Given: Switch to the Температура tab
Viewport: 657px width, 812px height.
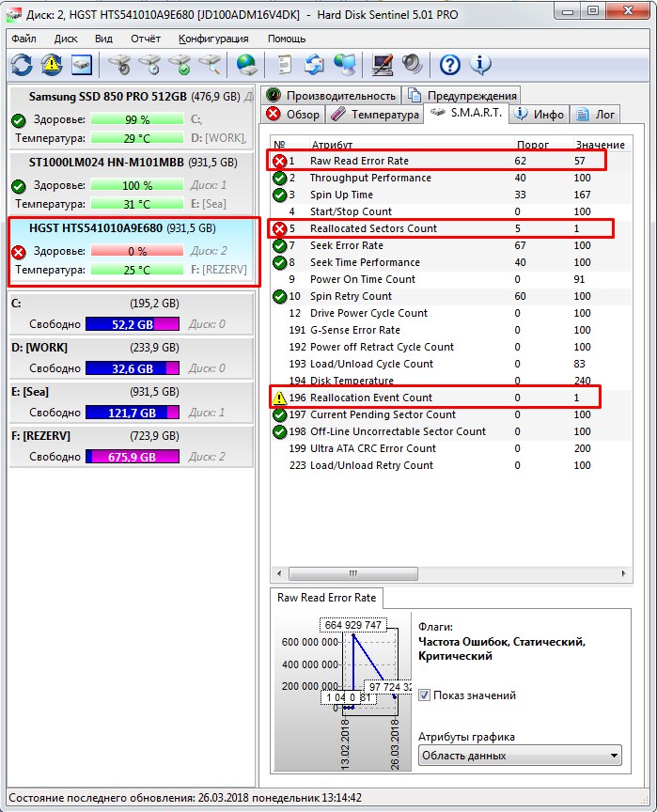Looking at the screenshot, I should tap(375, 114).
